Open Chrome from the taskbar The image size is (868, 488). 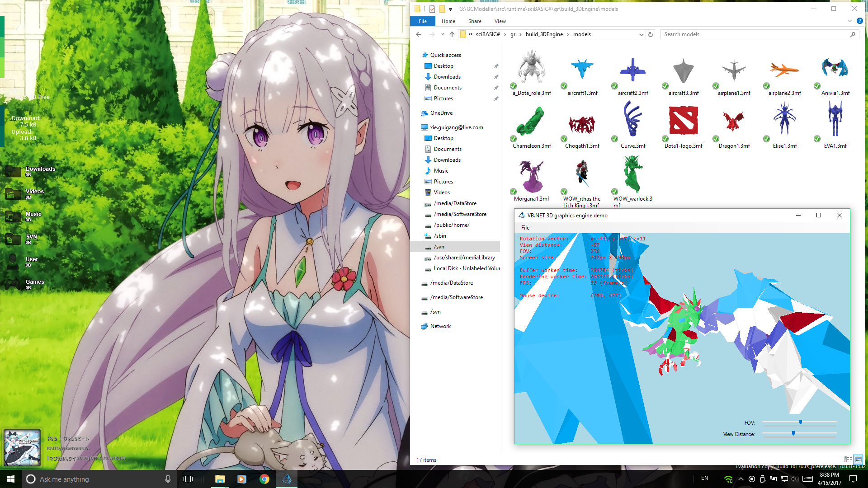tap(264, 479)
